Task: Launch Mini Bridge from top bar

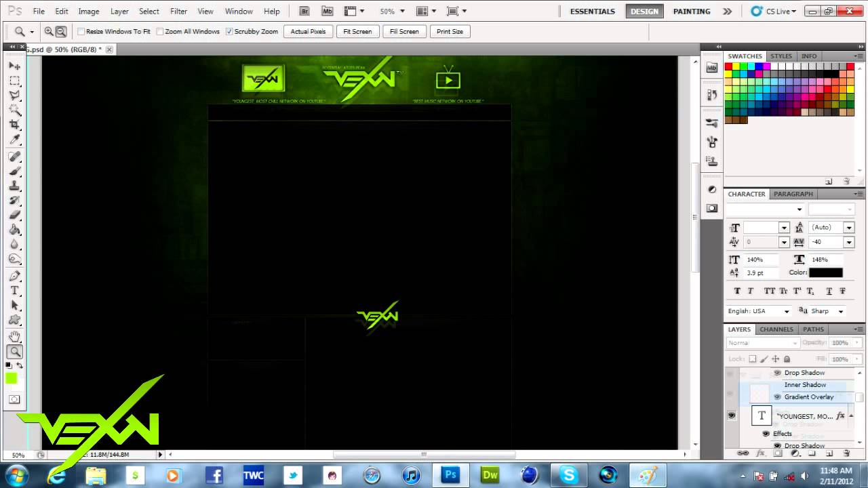Action: point(328,11)
